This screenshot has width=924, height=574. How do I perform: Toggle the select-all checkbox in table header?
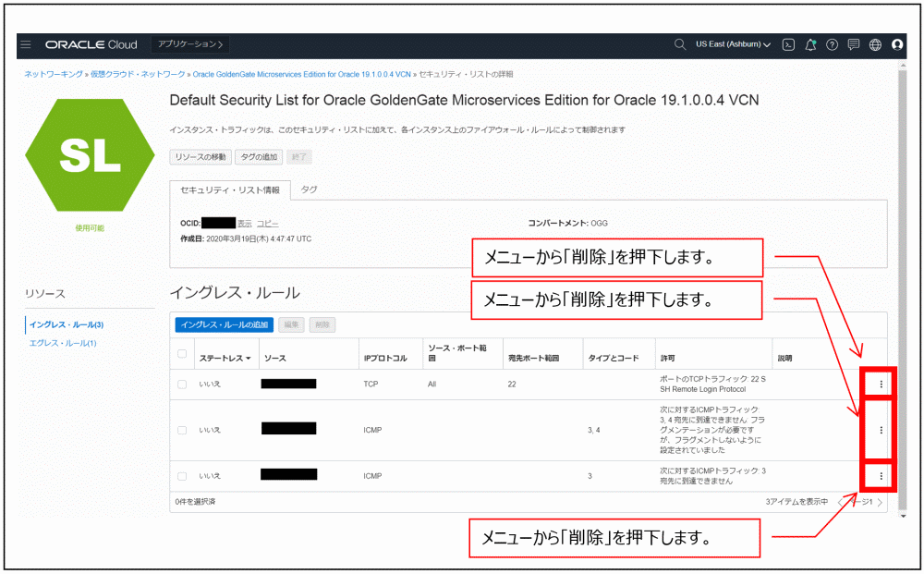[x=182, y=354]
